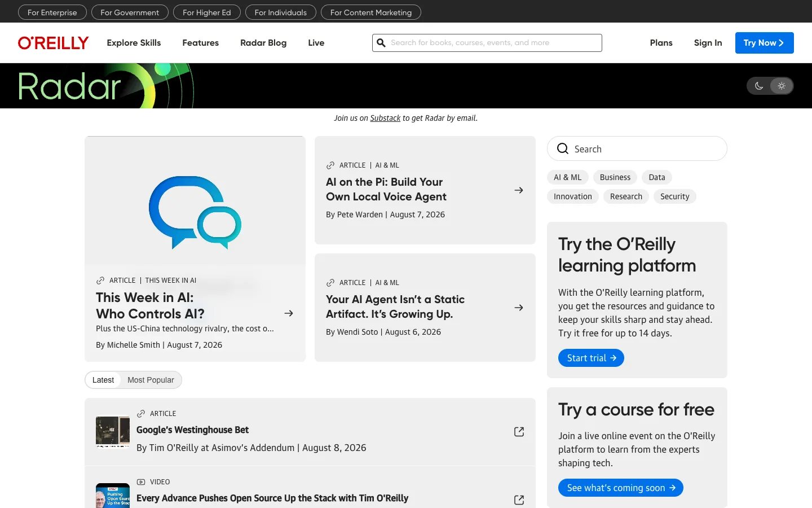812x508 pixels.
Task: Click the O'Reilly logo
Action: [54, 43]
